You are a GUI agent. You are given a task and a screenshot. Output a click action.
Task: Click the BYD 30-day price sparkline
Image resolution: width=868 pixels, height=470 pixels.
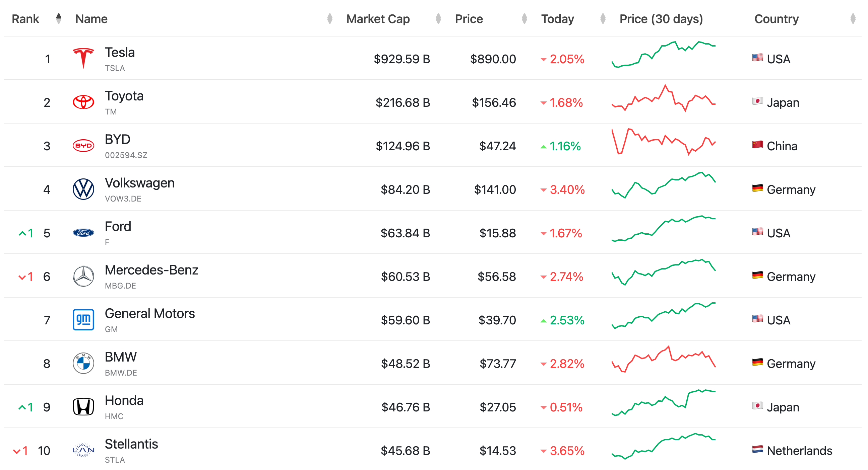click(x=663, y=141)
